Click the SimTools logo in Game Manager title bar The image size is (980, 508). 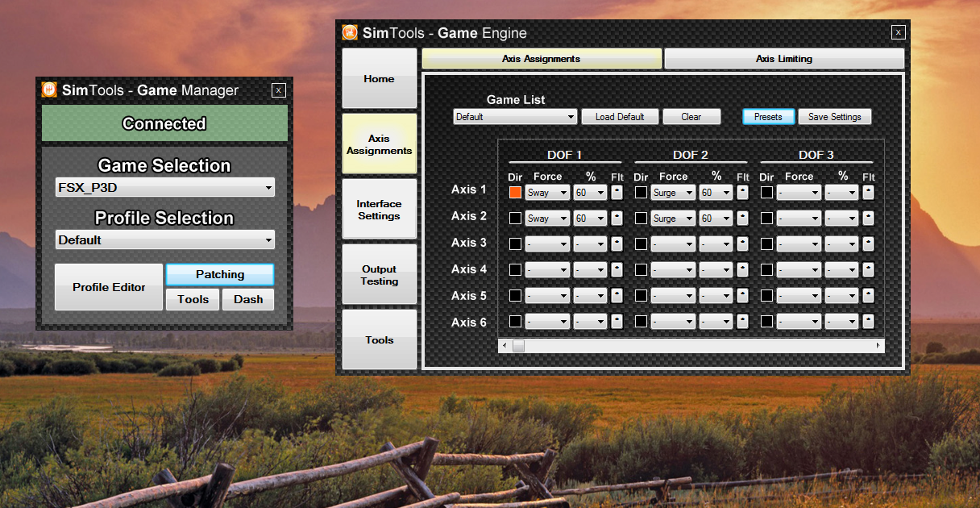point(49,90)
